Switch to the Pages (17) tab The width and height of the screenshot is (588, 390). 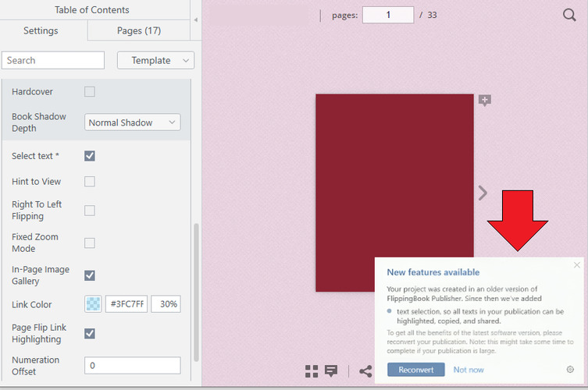click(x=139, y=30)
